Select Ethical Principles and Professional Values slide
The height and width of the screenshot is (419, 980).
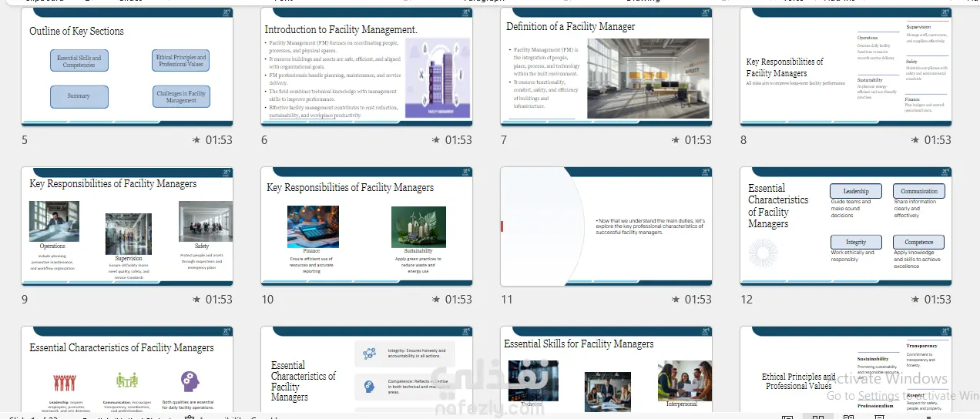[846, 370]
